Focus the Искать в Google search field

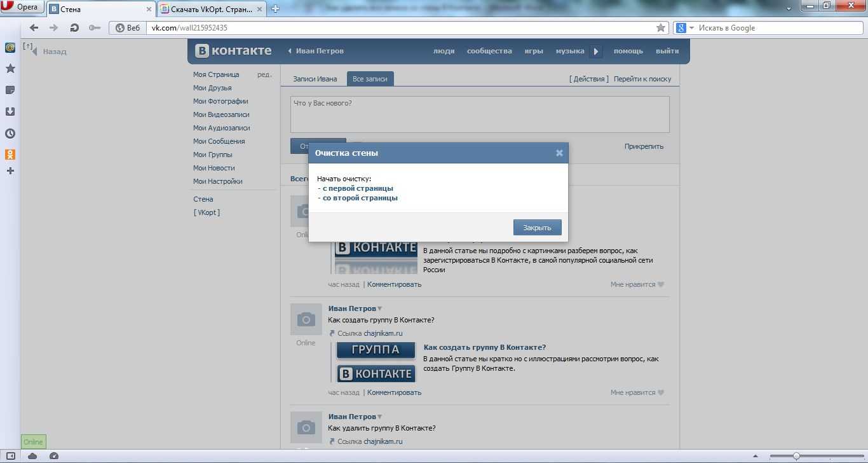(778, 28)
